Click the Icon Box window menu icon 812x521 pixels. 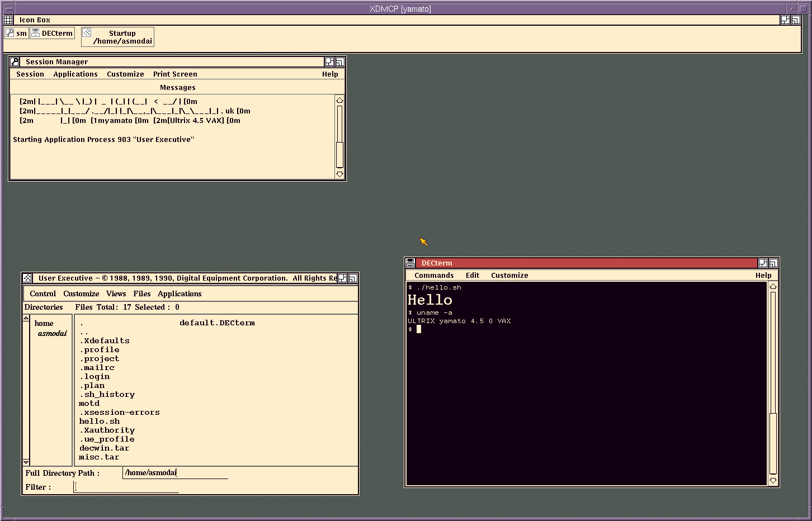pos(8,20)
